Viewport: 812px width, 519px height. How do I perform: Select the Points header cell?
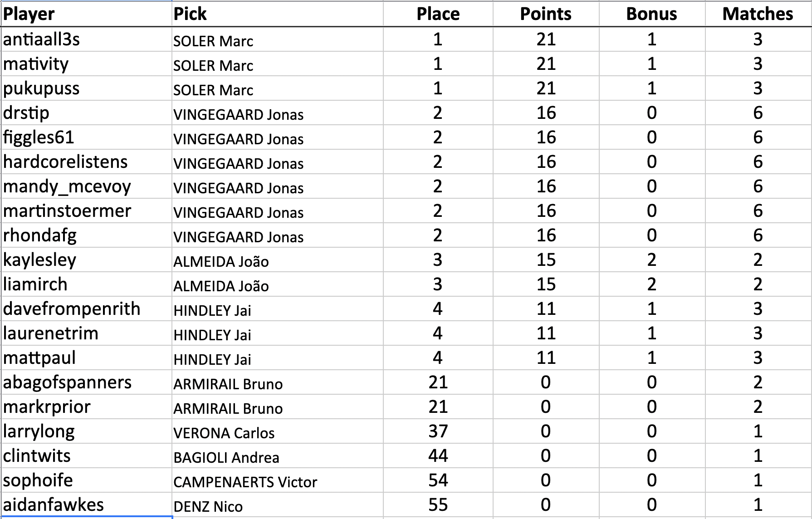pyautogui.click(x=545, y=14)
